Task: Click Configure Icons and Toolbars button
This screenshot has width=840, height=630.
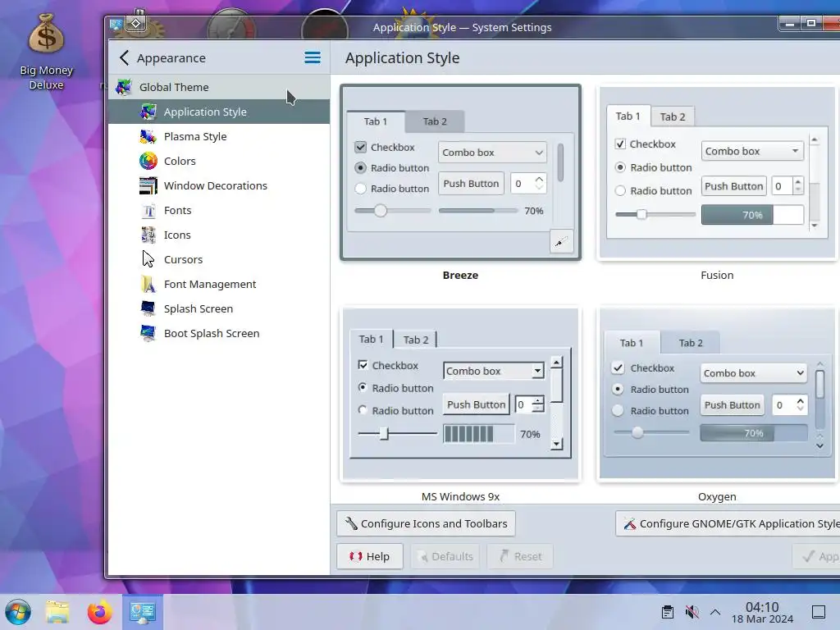Action: (426, 523)
